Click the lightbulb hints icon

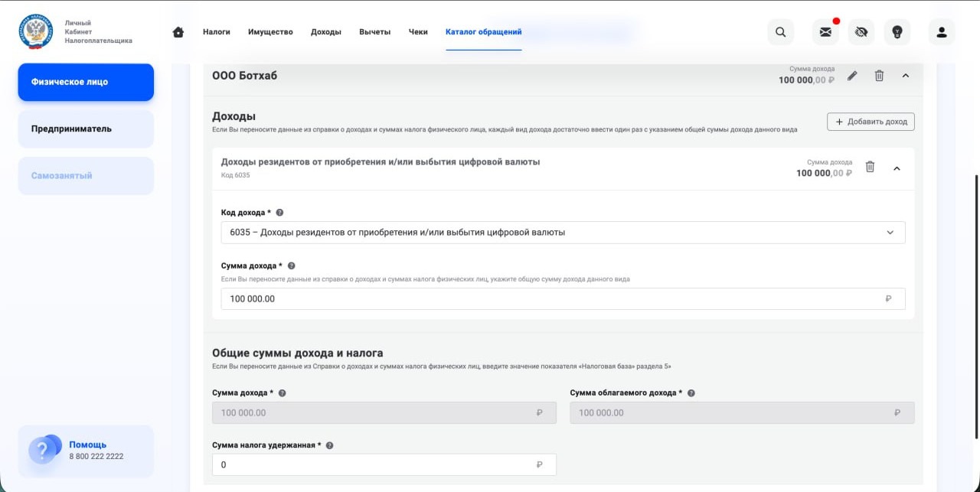point(897,32)
